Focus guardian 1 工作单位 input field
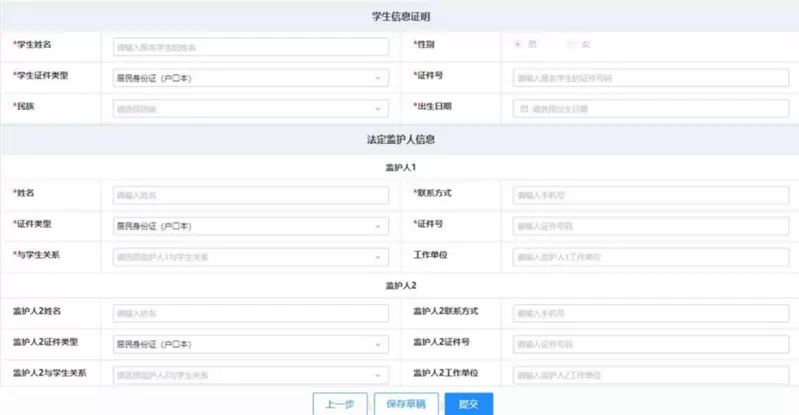799x415 pixels. [x=649, y=257]
